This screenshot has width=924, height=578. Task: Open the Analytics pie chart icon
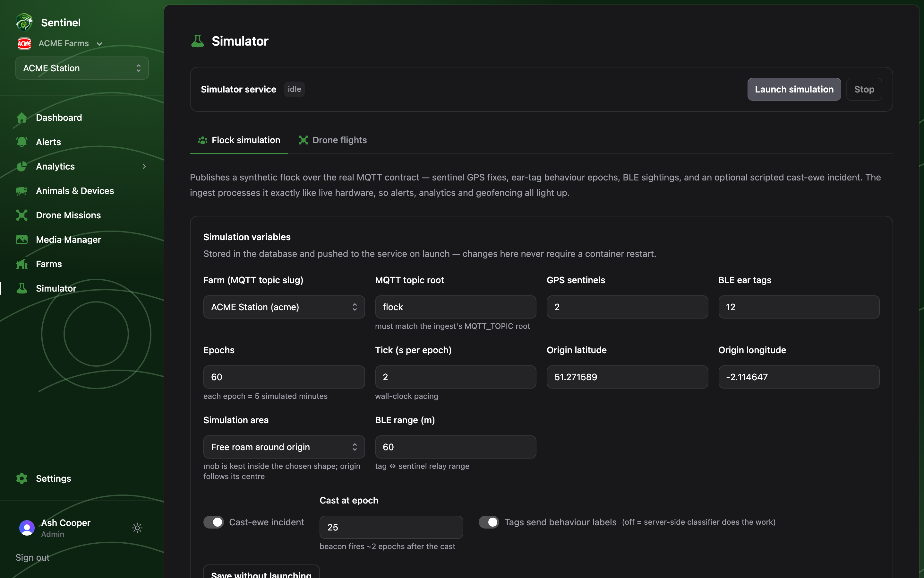22,166
